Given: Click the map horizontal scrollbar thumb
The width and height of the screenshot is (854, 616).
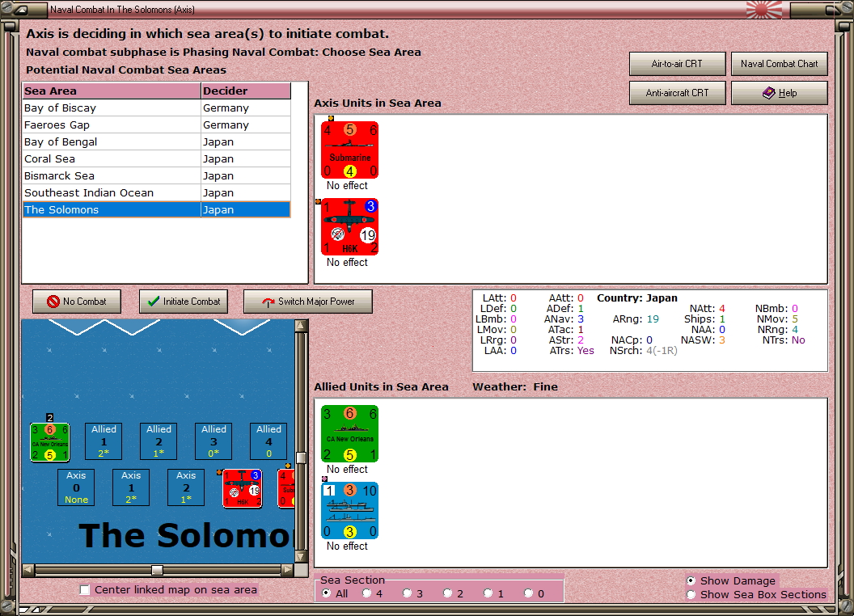Looking at the screenshot, I should click(x=157, y=570).
